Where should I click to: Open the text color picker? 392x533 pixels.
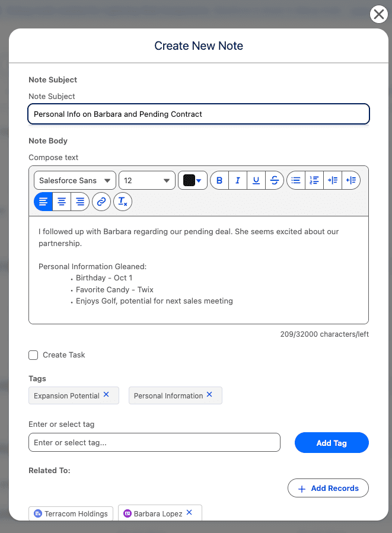click(x=192, y=180)
